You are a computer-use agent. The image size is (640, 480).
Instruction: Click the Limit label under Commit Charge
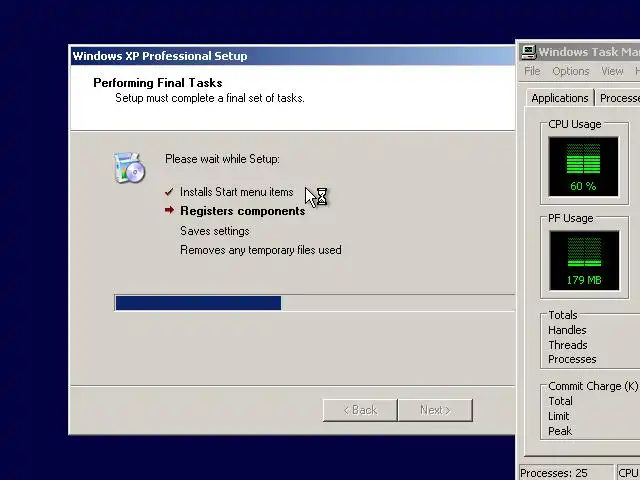(558, 416)
